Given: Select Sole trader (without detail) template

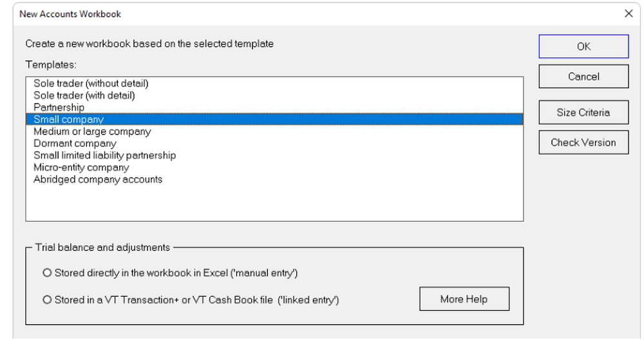Looking at the screenshot, I should point(91,84).
